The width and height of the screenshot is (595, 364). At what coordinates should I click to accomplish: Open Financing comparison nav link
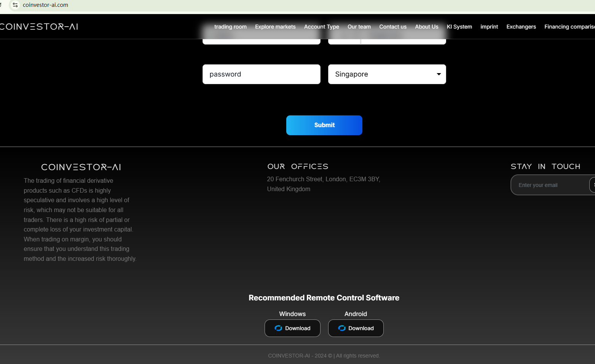pos(569,27)
